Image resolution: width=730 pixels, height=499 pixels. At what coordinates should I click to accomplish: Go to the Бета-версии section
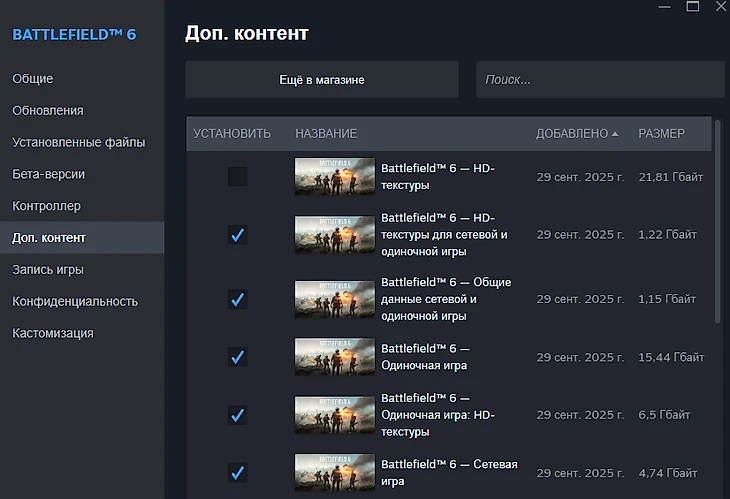49,174
